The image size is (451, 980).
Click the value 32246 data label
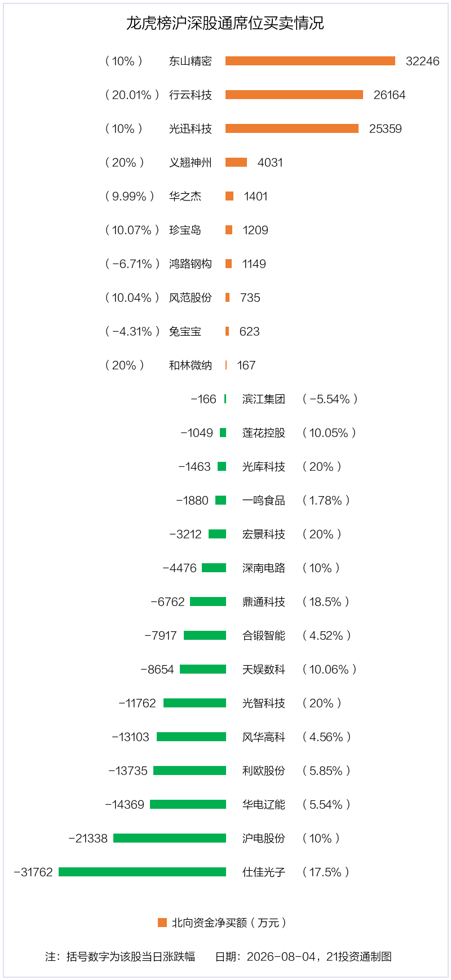[423, 61]
